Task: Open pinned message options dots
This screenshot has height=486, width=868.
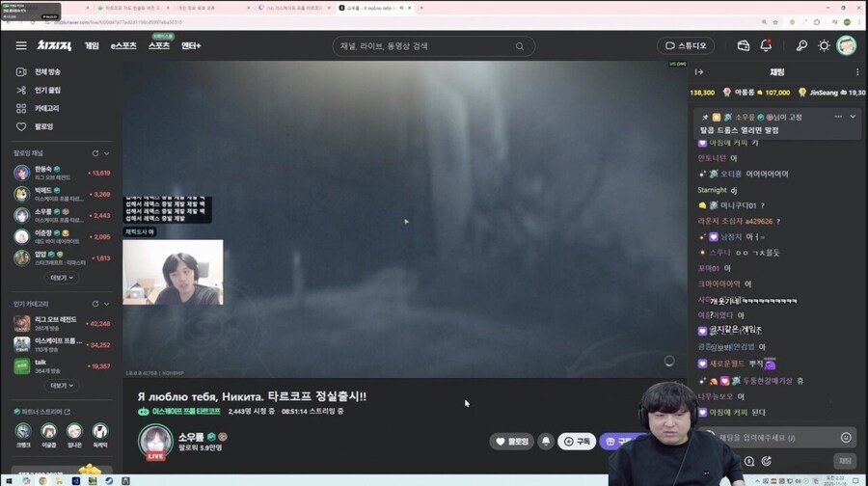Action: pos(838,117)
